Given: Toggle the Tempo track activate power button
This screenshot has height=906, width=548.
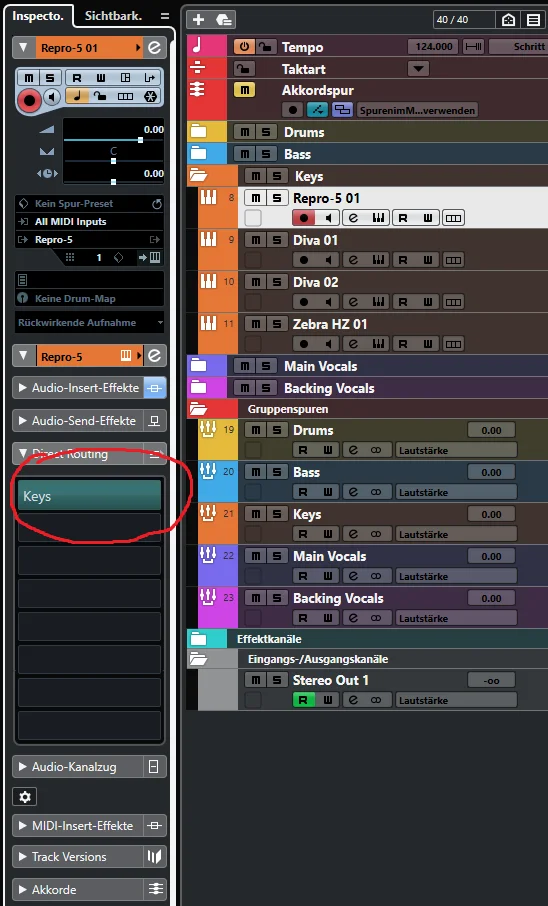Looking at the screenshot, I should [x=245, y=47].
